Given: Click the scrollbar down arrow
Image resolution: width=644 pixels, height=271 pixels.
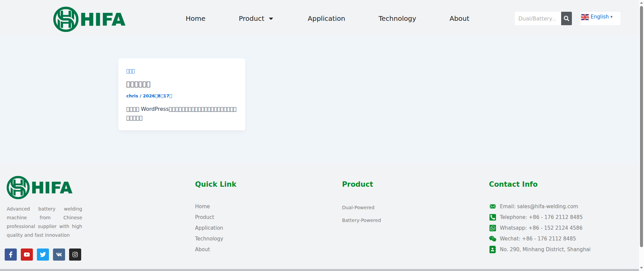Looking at the screenshot, I should [641, 268].
